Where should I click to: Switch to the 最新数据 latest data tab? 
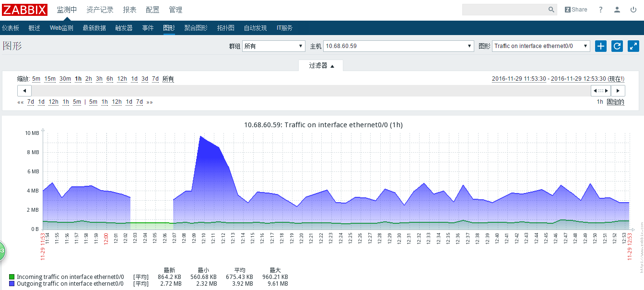(x=94, y=28)
